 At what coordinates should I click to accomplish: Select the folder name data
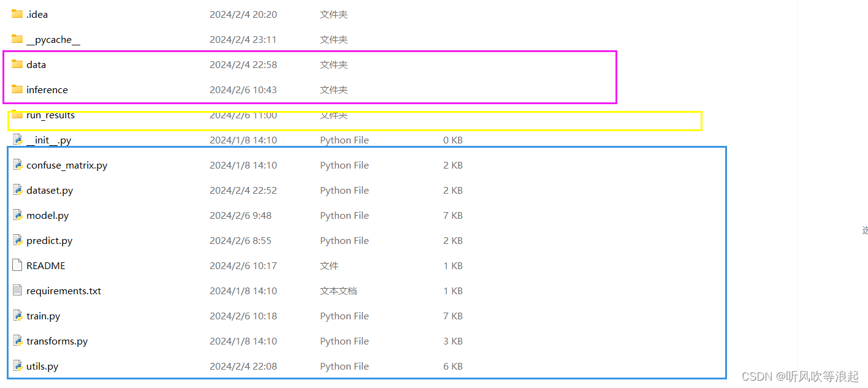[x=36, y=64]
